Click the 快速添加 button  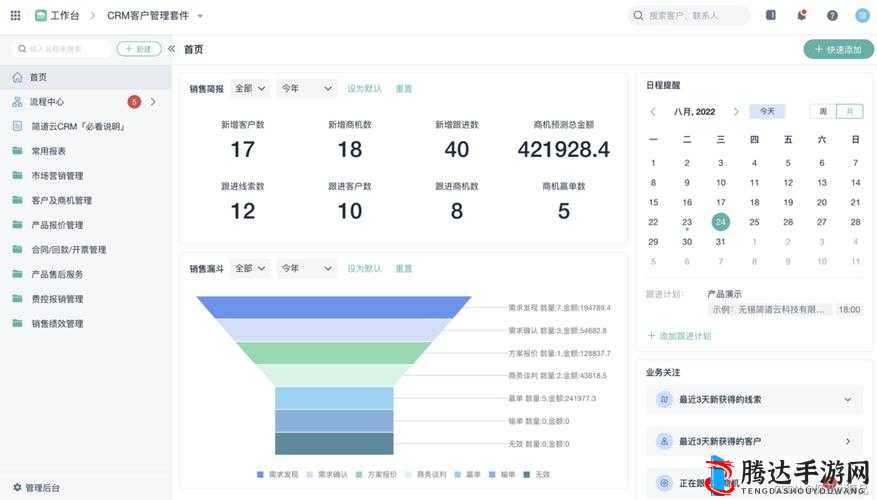pyautogui.click(x=838, y=50)
